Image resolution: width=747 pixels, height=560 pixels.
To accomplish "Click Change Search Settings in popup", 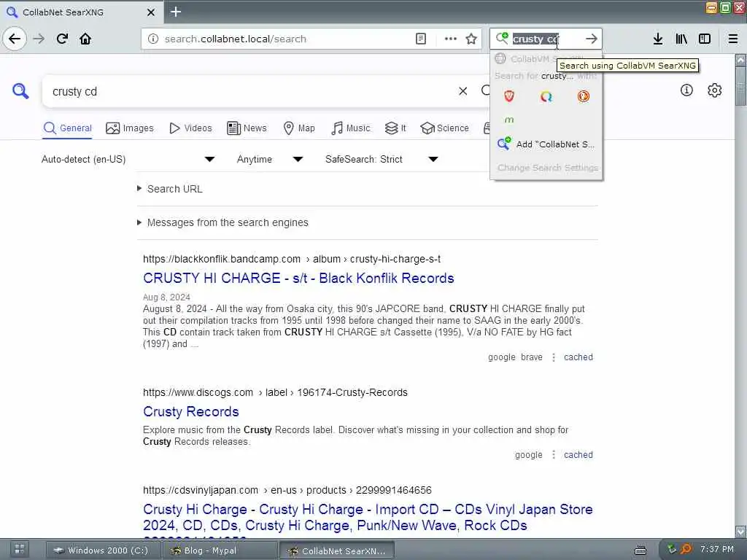I will click(547, 168).
